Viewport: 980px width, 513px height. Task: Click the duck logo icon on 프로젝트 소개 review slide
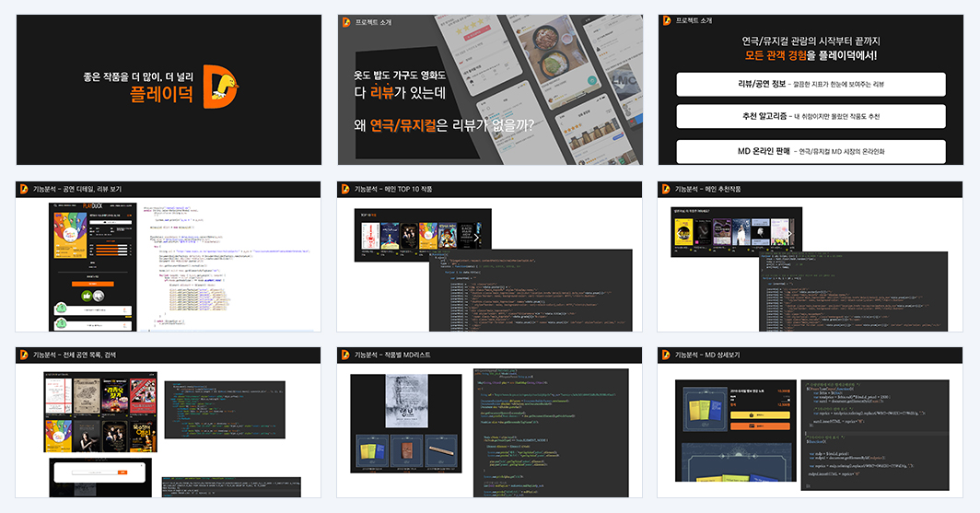tap(346, 22)
